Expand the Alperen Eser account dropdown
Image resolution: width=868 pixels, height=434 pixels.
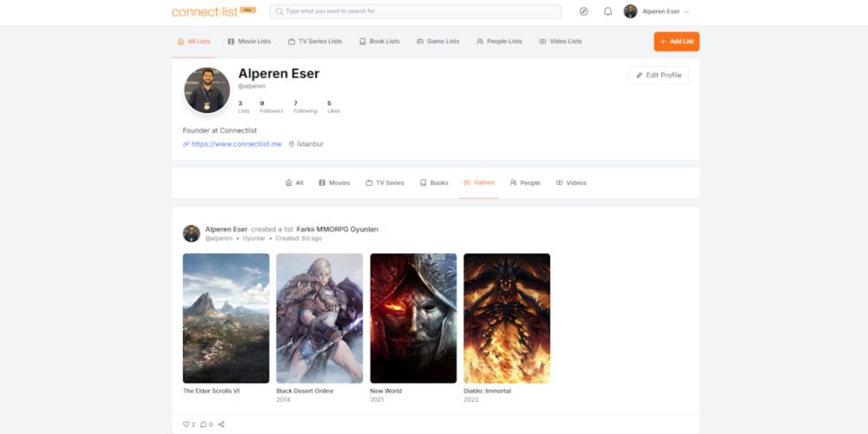pyautogui.click(x=687, y=11)
